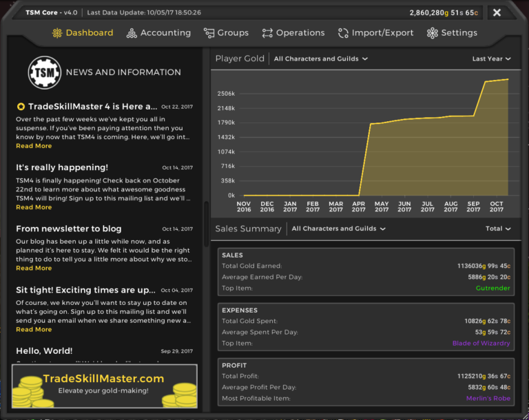Click the SALES section header
Viewport: 529px width, 420px height.
[x=232, y=255]
